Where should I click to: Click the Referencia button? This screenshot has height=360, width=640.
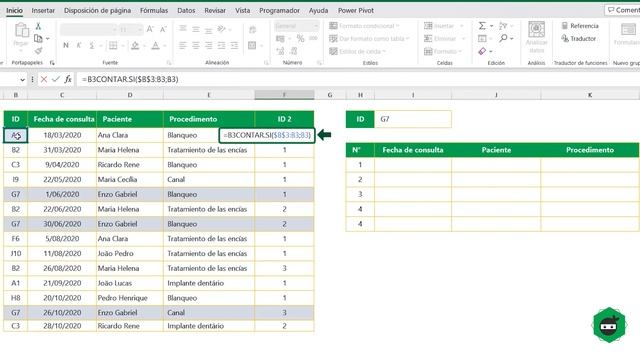pyautogui.click(x=580, y=26)
